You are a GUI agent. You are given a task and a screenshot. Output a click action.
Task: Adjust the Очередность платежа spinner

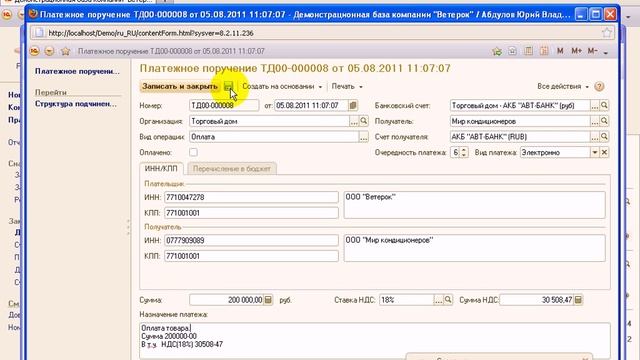tap(464, 152)
